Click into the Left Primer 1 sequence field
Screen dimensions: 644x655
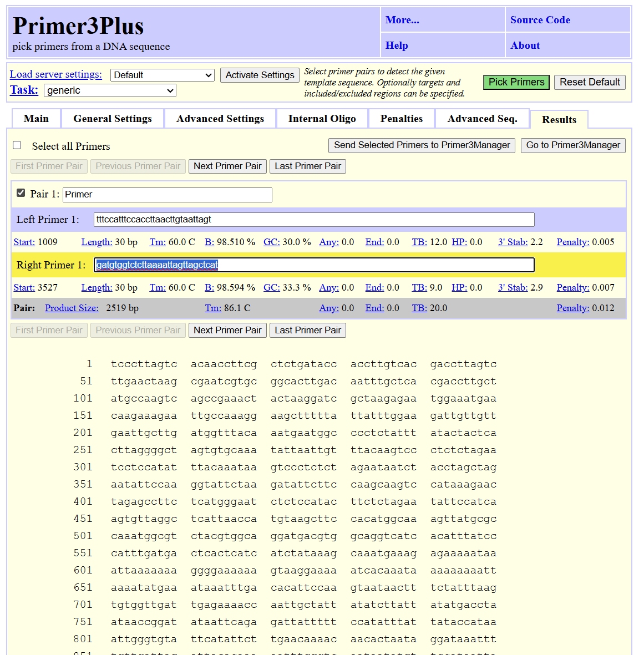point(313,220)
